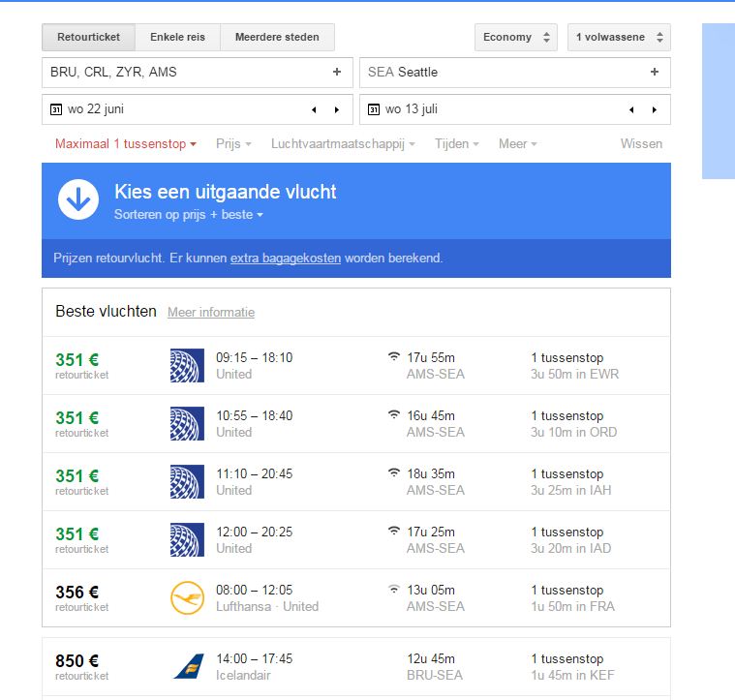
Task: Open the Luchtvaartmaatschappij filter dropdown
Action: 343,143
